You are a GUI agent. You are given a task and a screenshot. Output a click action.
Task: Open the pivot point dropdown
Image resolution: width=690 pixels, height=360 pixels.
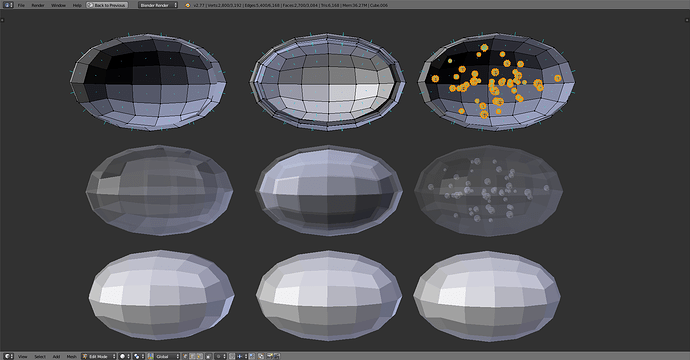[x=139, y=356]
